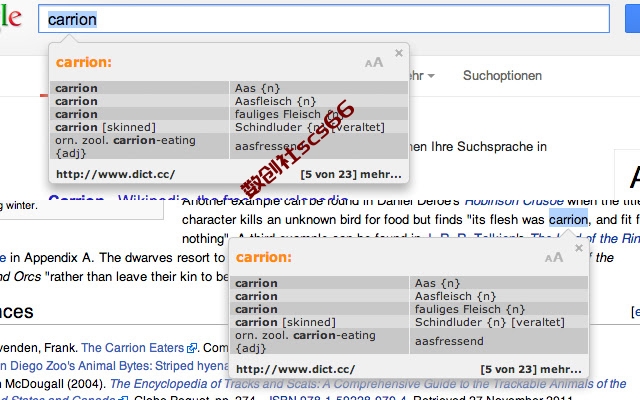Open dict.cc link in upper popup
Screen dimensions: 640x400
coord(116,174)
